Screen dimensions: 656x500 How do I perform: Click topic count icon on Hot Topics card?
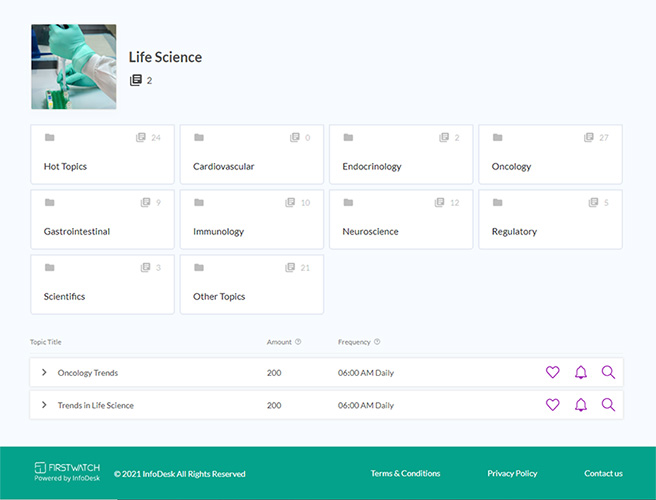click(x=141, y=137)
